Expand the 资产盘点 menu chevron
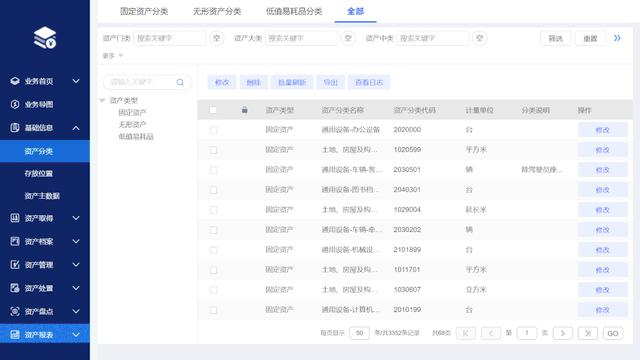640x360 pixels. [x=76, y=311]
